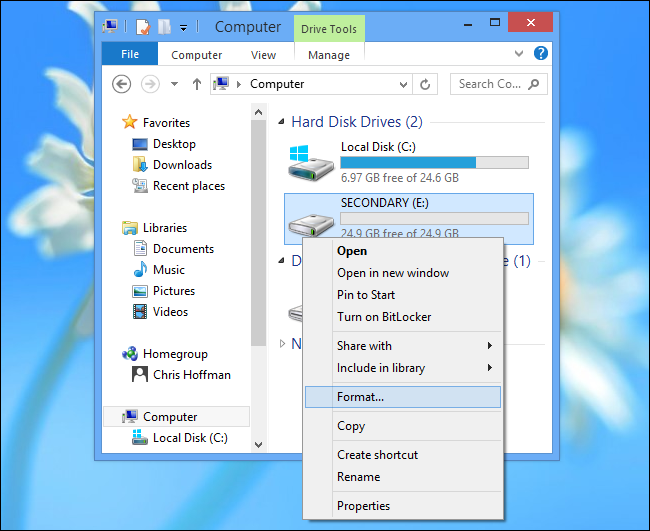Click the Libraries folder icon

click(130, 228)
